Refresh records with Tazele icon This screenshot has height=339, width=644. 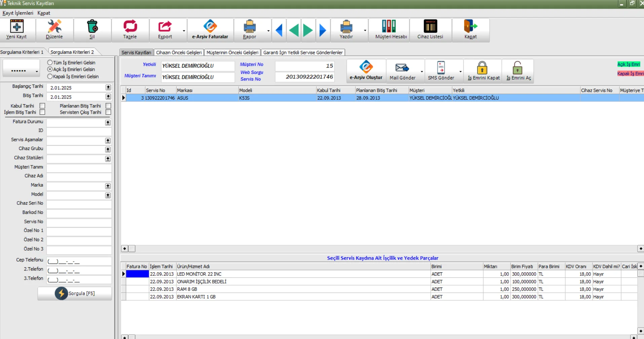pyautogui.click(x=130, y=26)
